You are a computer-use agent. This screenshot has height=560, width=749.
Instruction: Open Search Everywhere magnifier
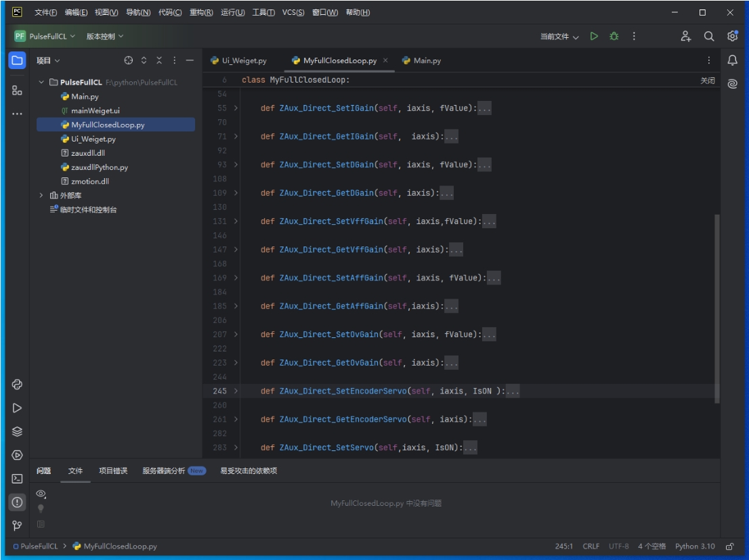[x=709, y=37]
